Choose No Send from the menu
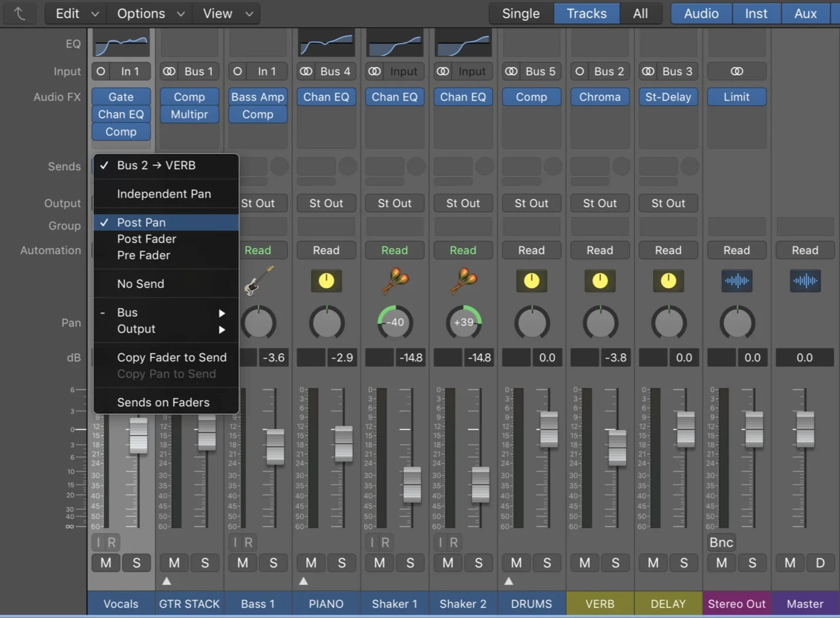 (x=166, y=284)
